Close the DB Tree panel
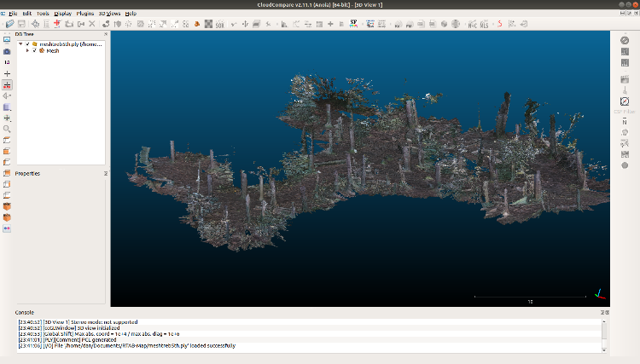 [x=106, y=35]
